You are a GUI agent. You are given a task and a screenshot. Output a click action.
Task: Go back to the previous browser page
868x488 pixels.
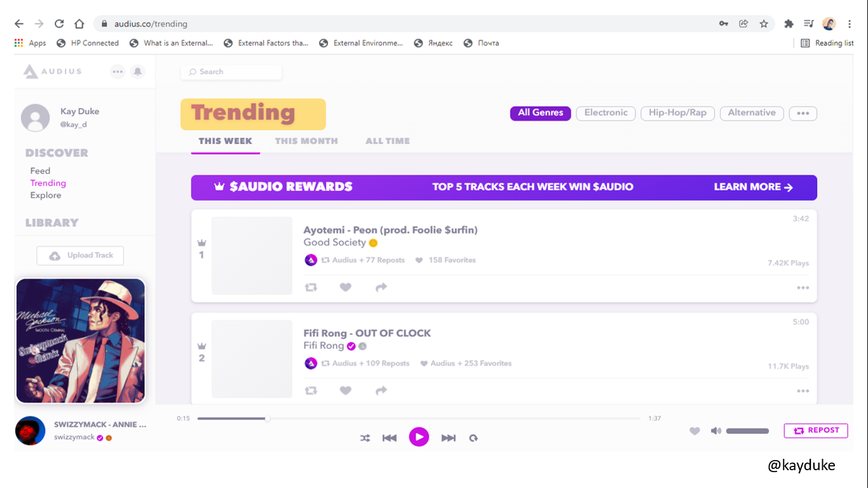19,24
